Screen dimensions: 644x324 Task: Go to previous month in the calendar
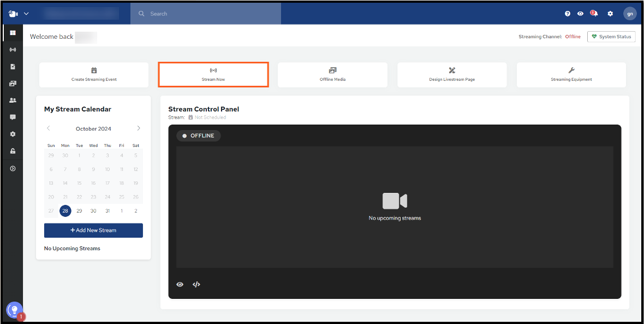click(x=49, y=128)
